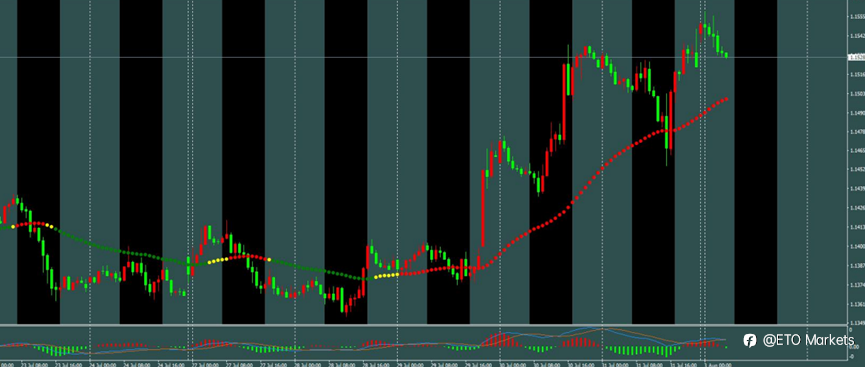This screenshot has width=865, height=367.
Task: Click the 30 Jul 00:00 time label
Action: click(x=513, y=364)
